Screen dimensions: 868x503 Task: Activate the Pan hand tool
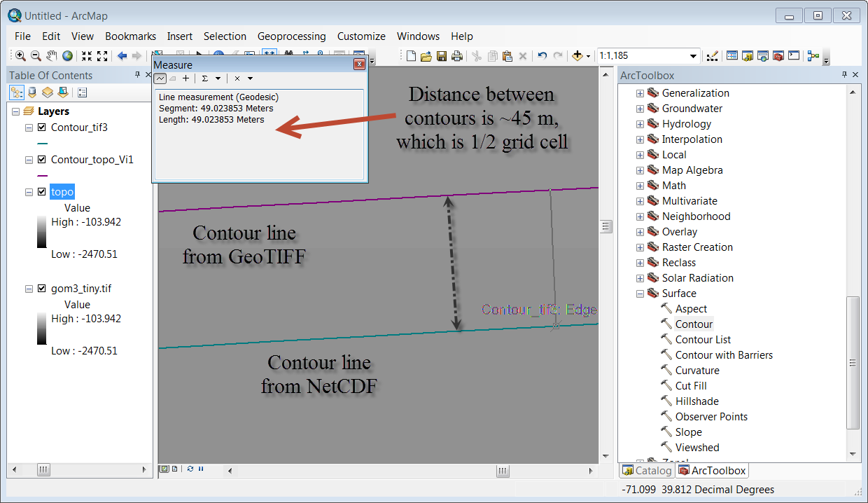52,56
